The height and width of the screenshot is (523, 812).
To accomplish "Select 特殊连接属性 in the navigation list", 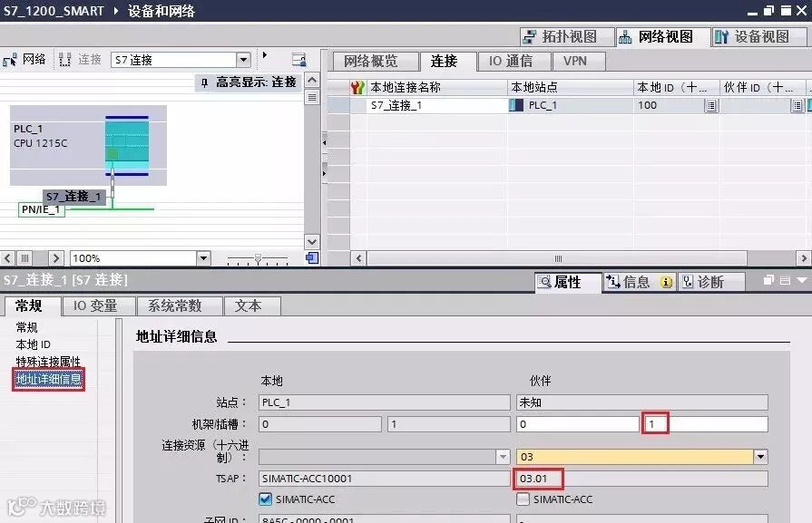I will point(48,362).
